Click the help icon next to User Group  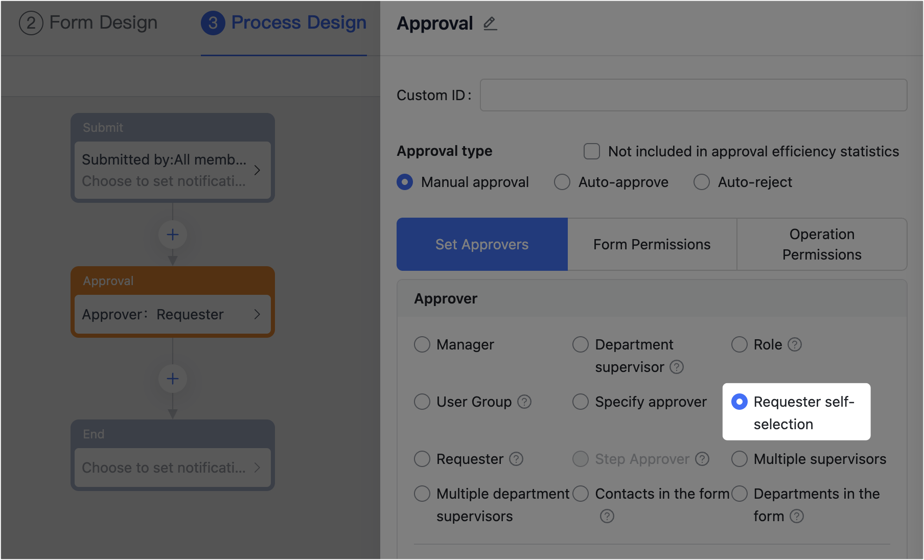pyautogui.click(x=524, y=402)
